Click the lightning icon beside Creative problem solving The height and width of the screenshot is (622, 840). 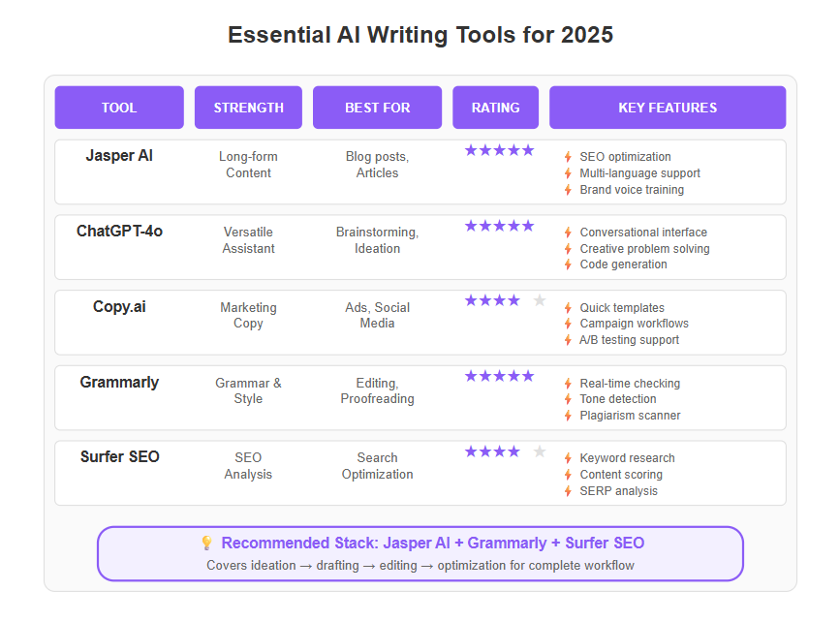coord(568,249)
